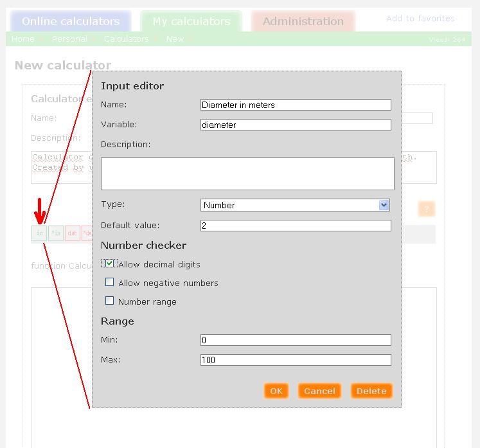Image resolution: width=480 pixels, height=448 pixels.
Task: Click New in the breadcrumb bar
Action: pos(175,39)
